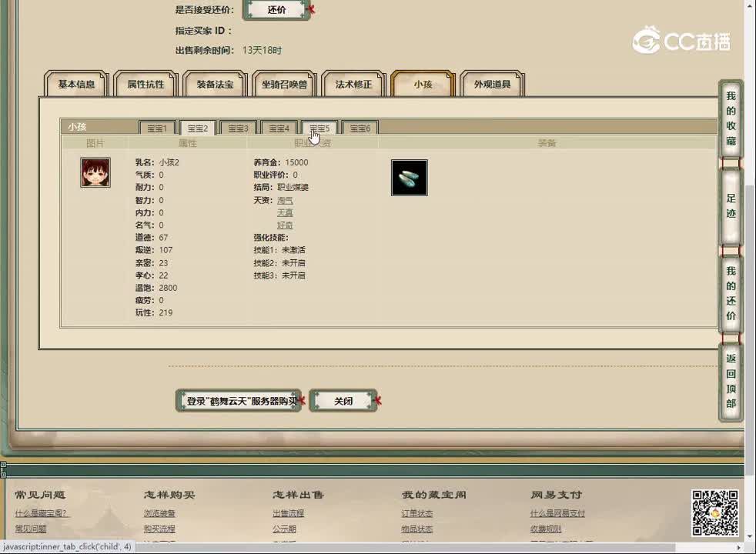This screenshot has width=756, height=554.
Task: Switch to the 宝宝5 sub-tab
Action: click(319, 128)
